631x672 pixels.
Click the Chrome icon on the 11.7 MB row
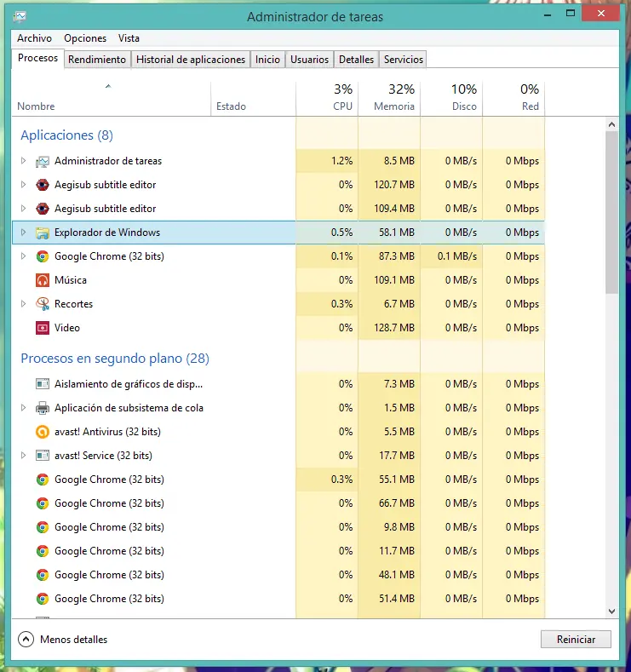click(43, 551)
